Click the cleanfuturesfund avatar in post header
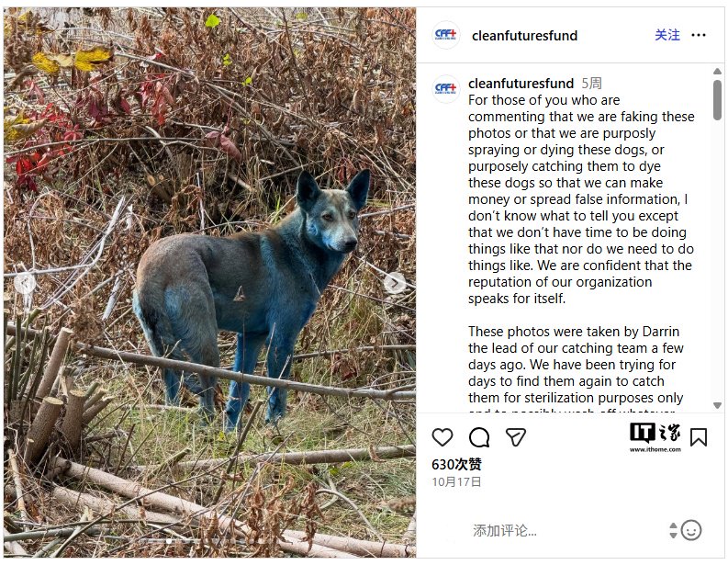 pos(446,35)
